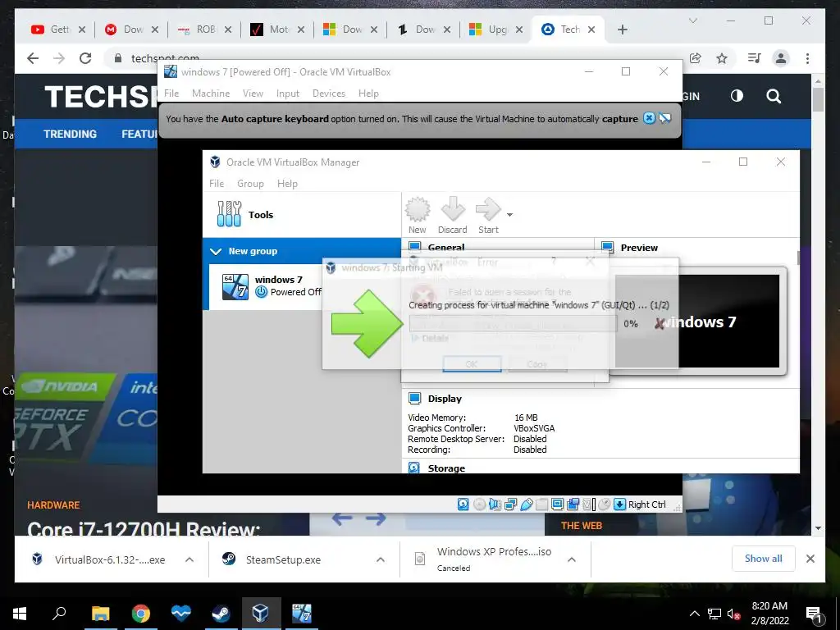Click the windows 7 preview thumbnail
This screenshot has height=630, width=840.
coord(697,322)
